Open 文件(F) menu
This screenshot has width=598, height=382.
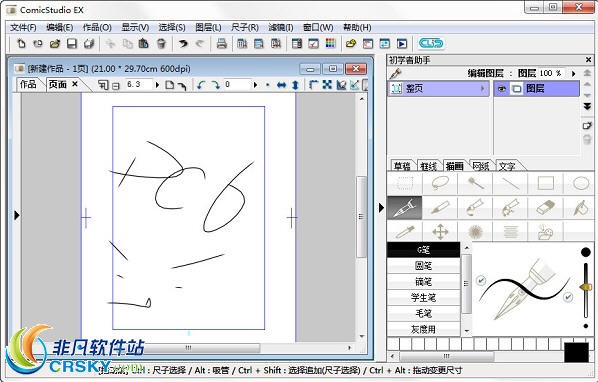23,27
